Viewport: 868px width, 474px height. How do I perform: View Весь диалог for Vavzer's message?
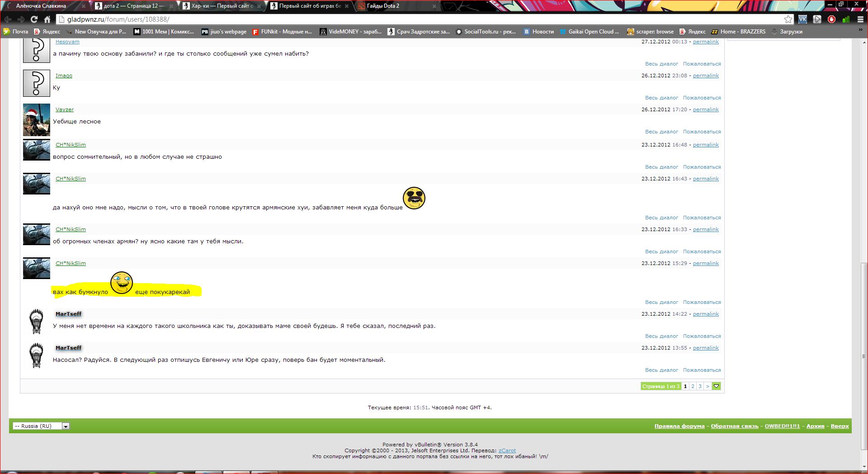661,132
